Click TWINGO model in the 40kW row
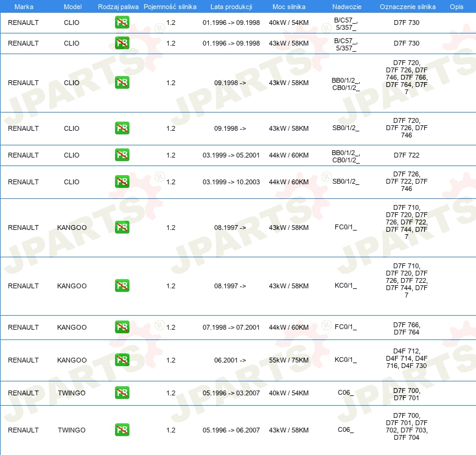 click(72, 393)
